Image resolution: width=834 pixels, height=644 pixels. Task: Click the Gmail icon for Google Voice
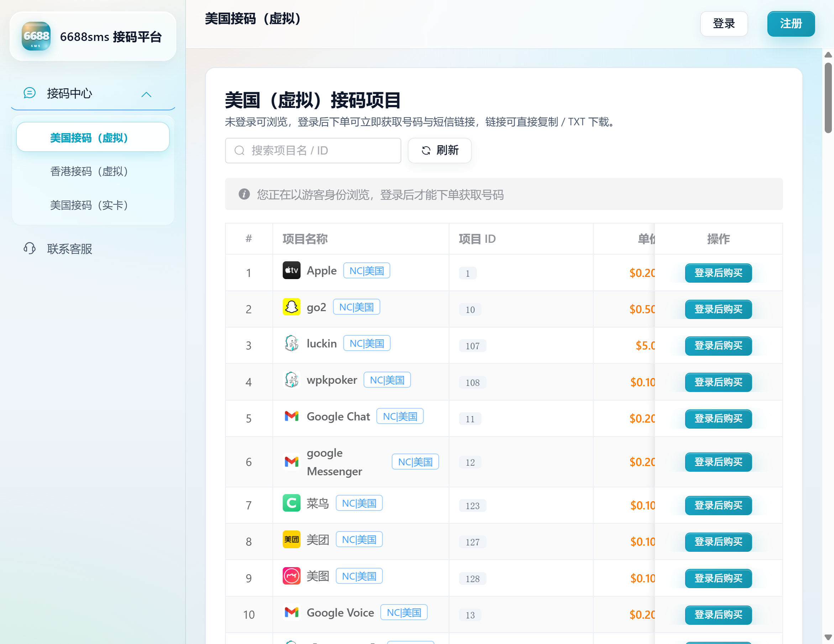coord(292,612)
